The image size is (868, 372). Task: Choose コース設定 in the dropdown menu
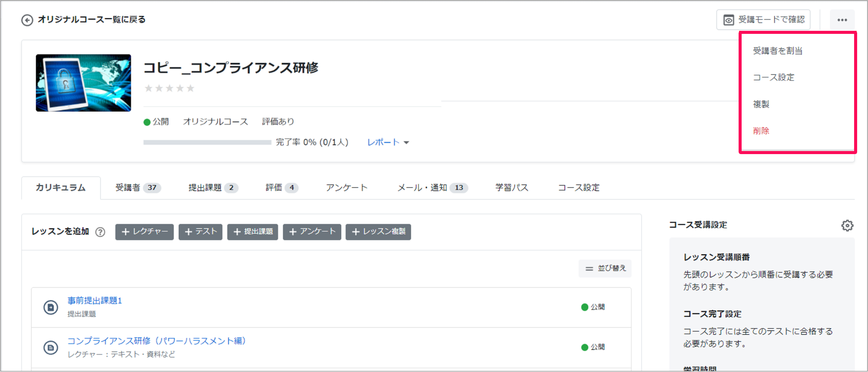[773, 77]
